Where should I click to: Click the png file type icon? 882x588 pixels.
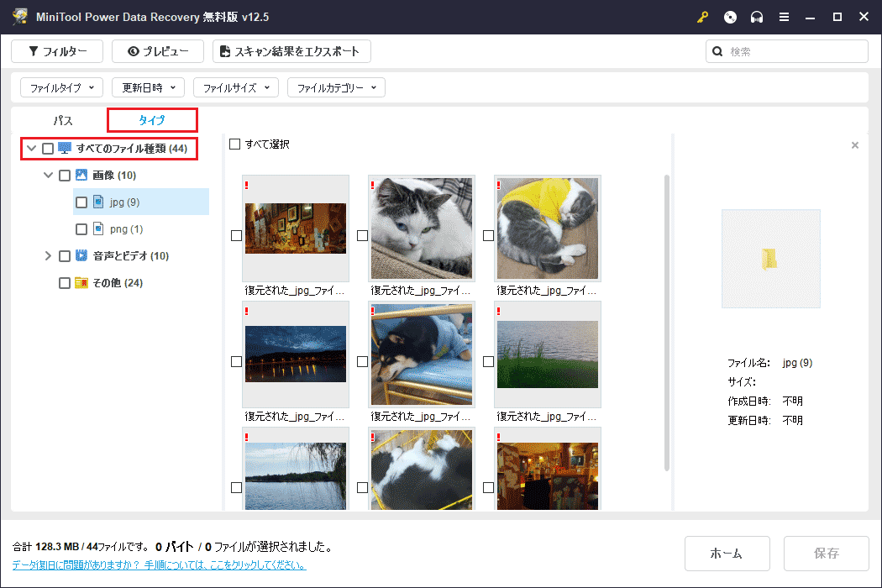(98, 228)
